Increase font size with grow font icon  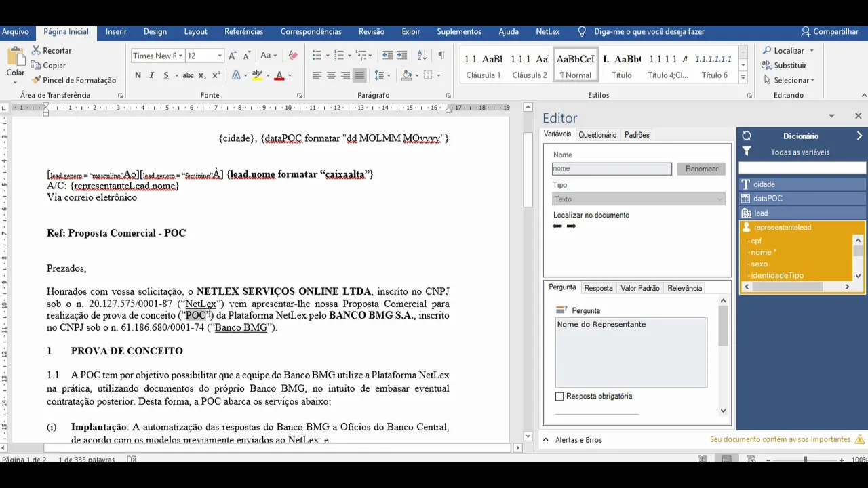[233, 56]
